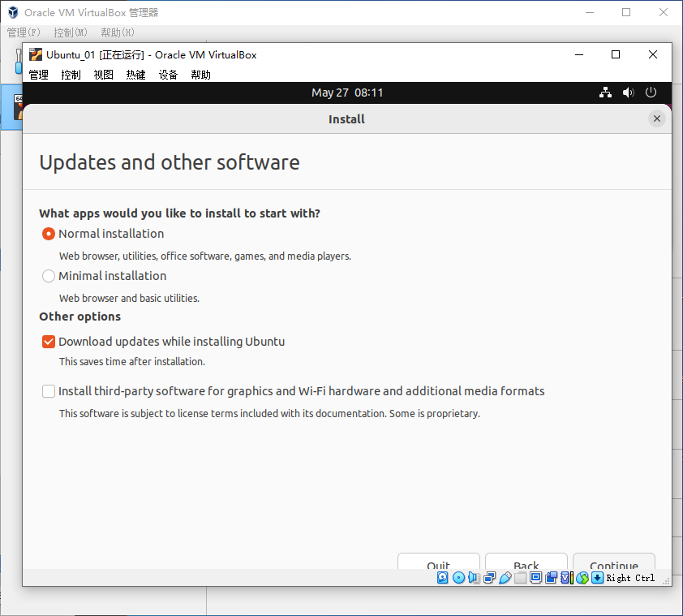Close the Install dialog with X button
Image resolution: width=683 pixels, height=616 pixels.
point(657,118)
